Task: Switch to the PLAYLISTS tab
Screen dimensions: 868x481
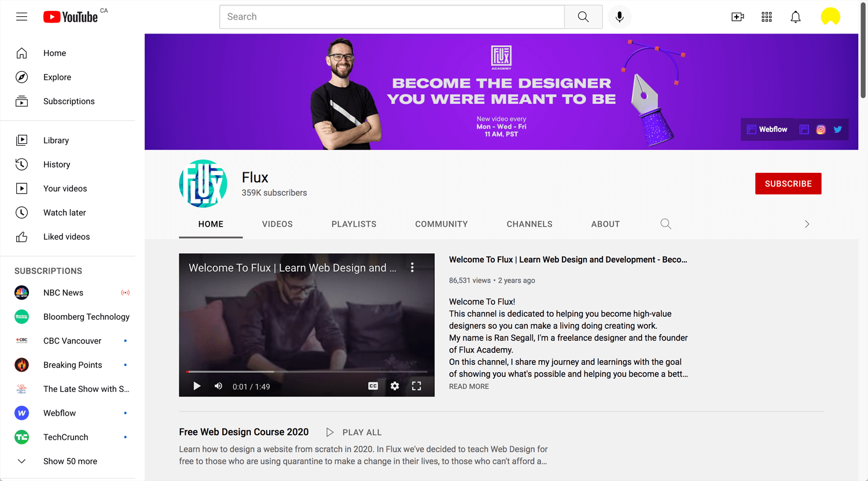Action: tap(354, 224)
